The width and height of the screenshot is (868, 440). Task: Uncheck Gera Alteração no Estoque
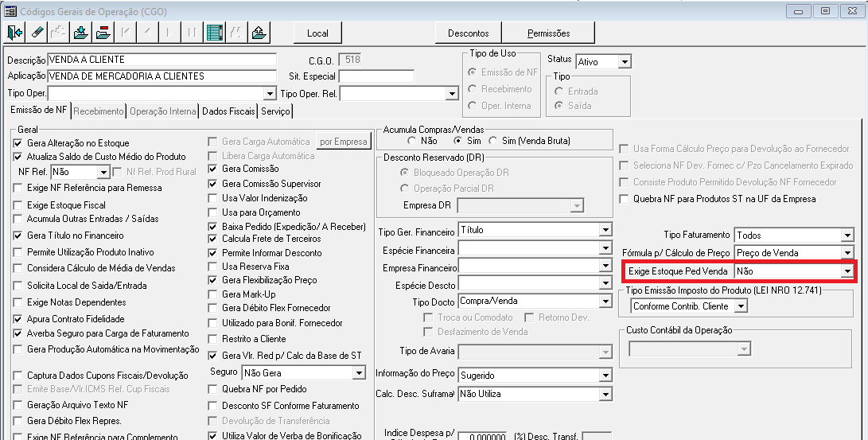[x=18, y=143]
